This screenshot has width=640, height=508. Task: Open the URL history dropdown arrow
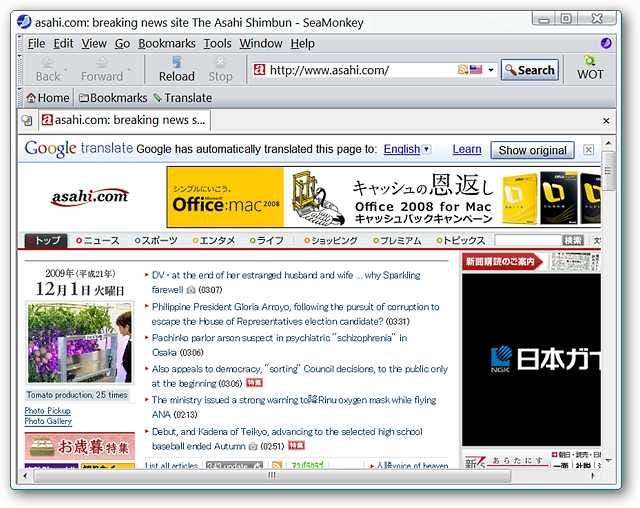491,70
